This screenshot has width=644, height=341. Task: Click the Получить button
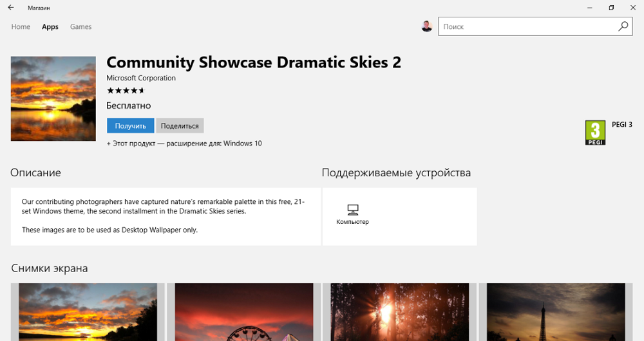click(x=131, y=126)
